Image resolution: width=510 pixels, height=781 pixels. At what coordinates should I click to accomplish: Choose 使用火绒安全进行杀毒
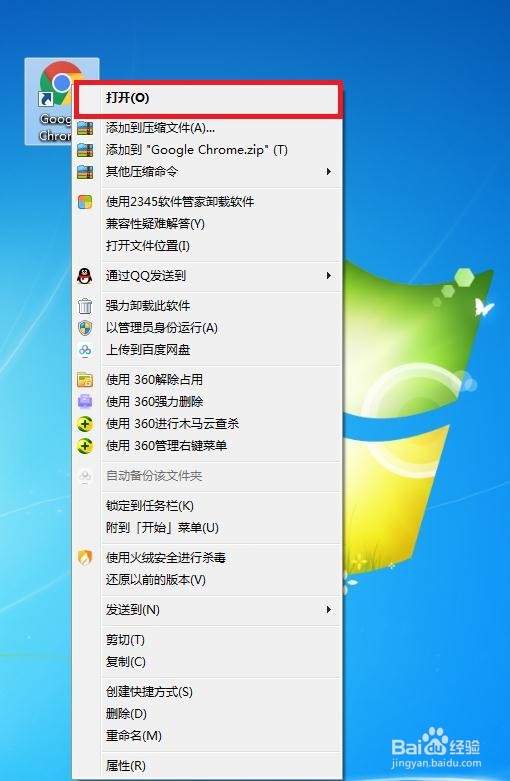click(208, 557)
